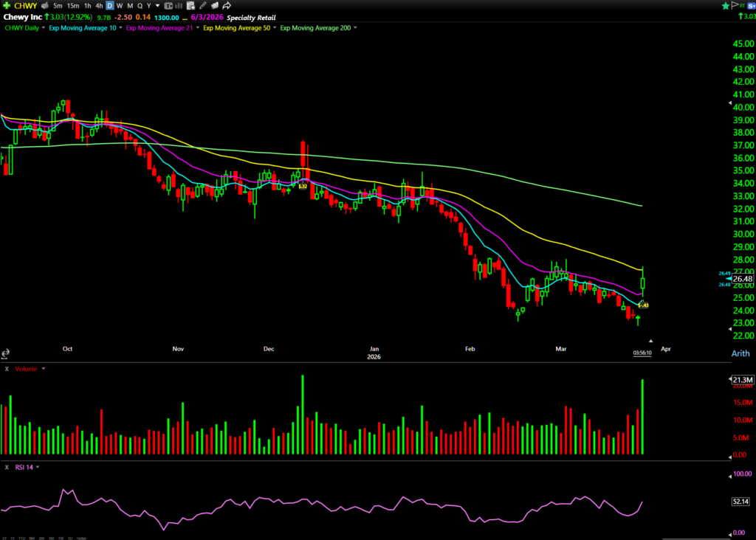Click the CHWY ticker symbol

pyautogui.click(x=25, y=6)
